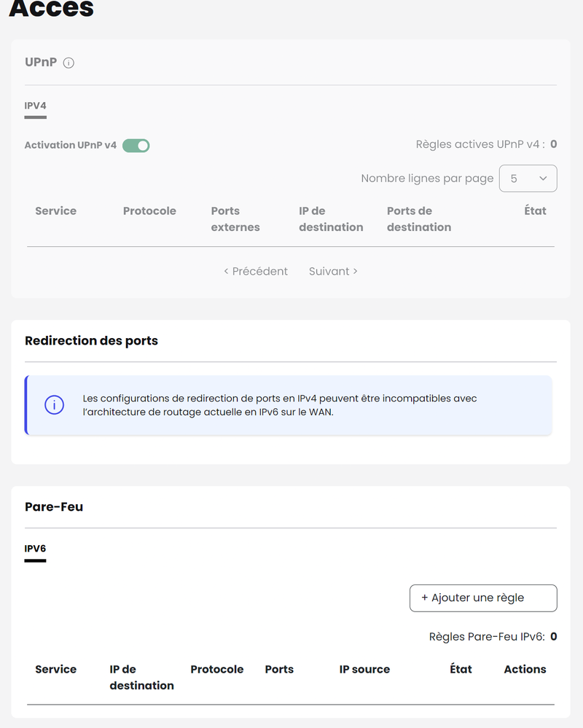This screenshot has height=728, width=583.
Task: Click the info icon next to UPnP
Action: click(x=69, y=63)
